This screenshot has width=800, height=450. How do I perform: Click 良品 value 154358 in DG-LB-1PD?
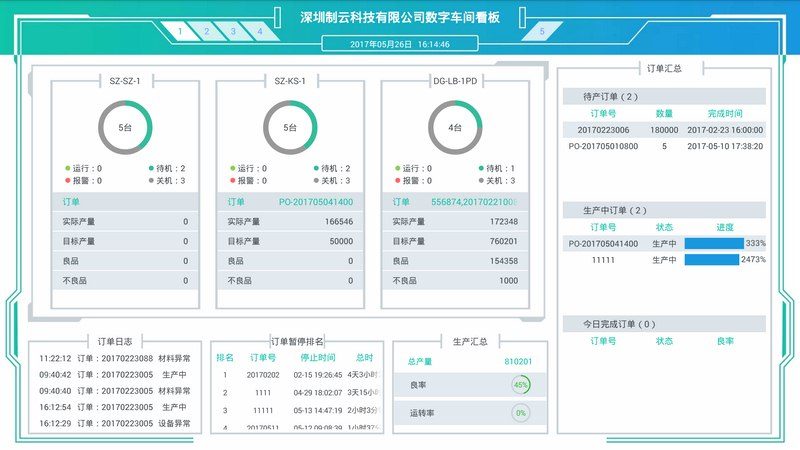pyautogui.click(x=504, y=261)
